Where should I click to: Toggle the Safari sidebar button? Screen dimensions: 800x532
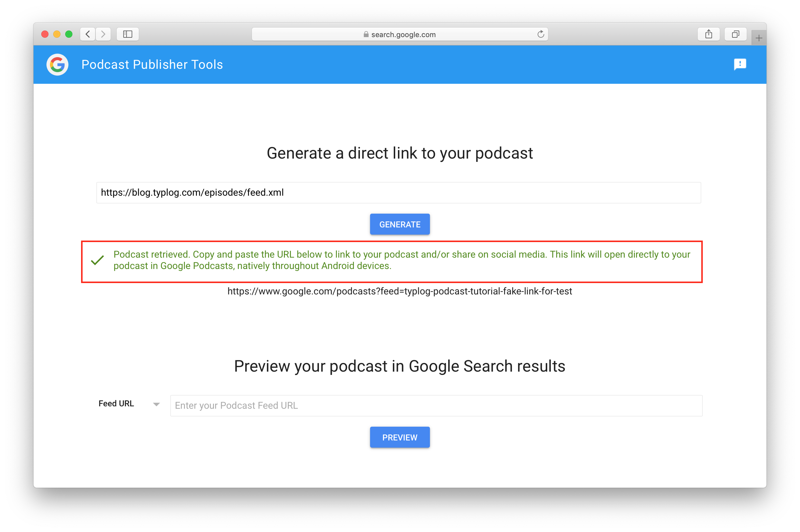pyautogui.click(x=127, y=34)
